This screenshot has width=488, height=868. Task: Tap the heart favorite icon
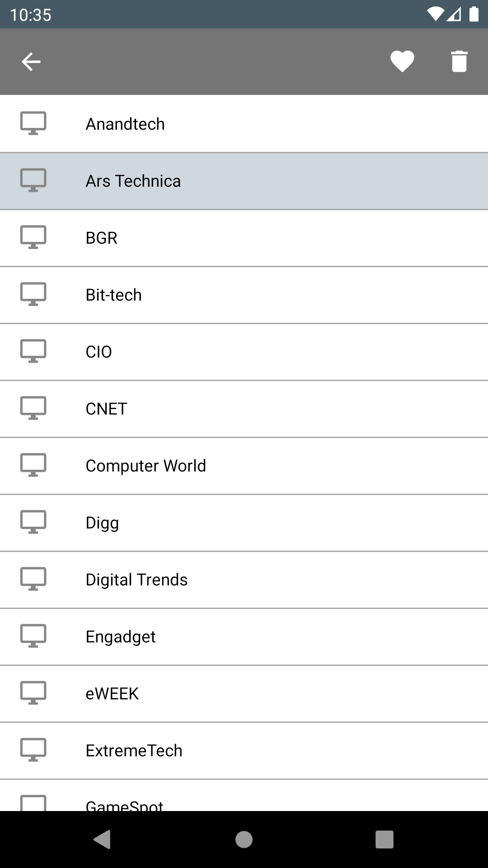click(x=402, y=62)
